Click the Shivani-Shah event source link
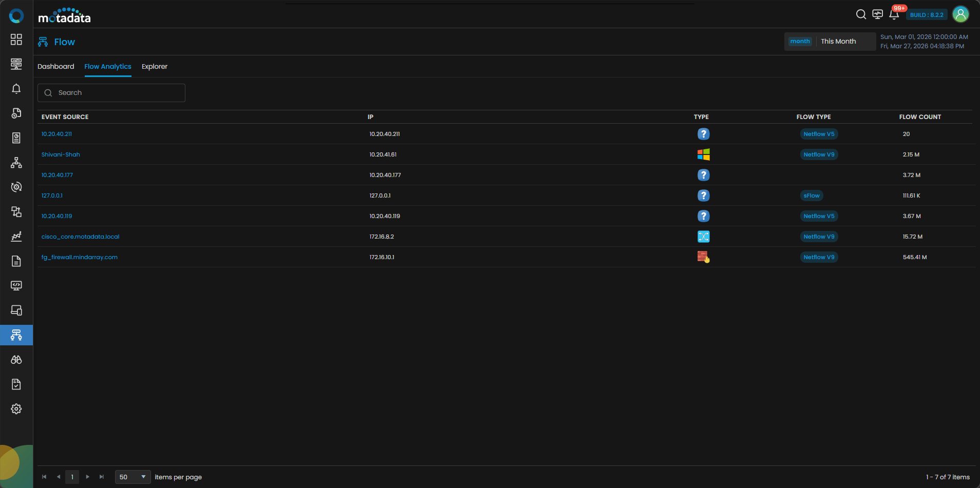This screenshot has width=980, height=488. click(x=61, y=154)
